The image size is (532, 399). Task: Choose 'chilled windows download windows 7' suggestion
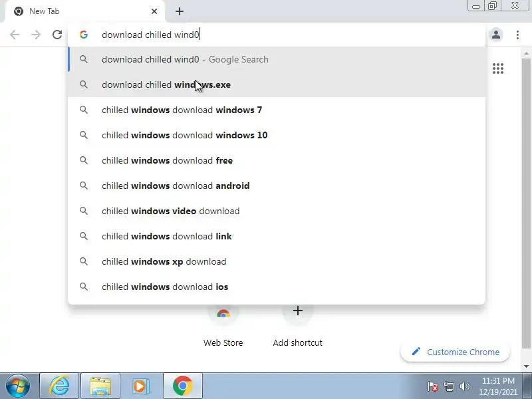pyautogui.click(x=277, y=110)
